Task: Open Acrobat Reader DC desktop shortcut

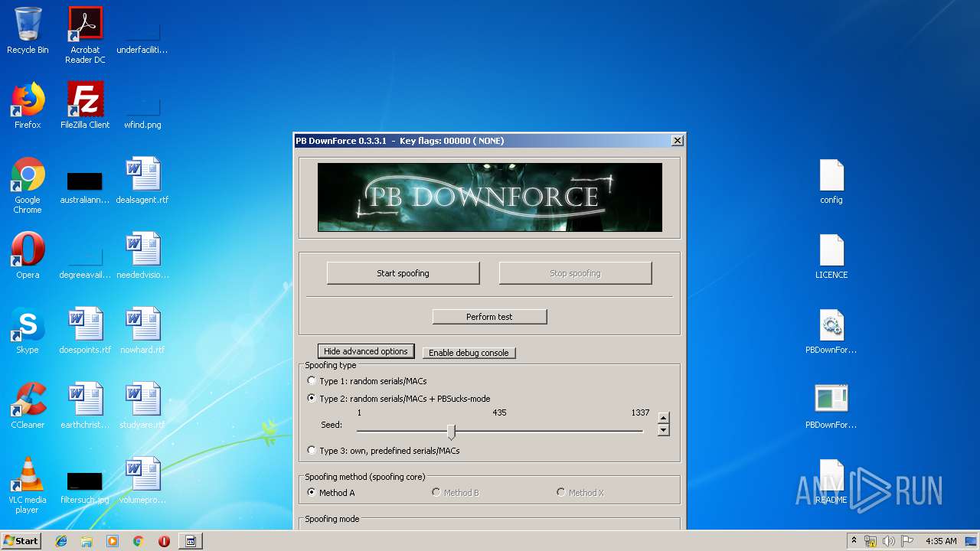Action: pyautogui.click(x=85, y=34)
